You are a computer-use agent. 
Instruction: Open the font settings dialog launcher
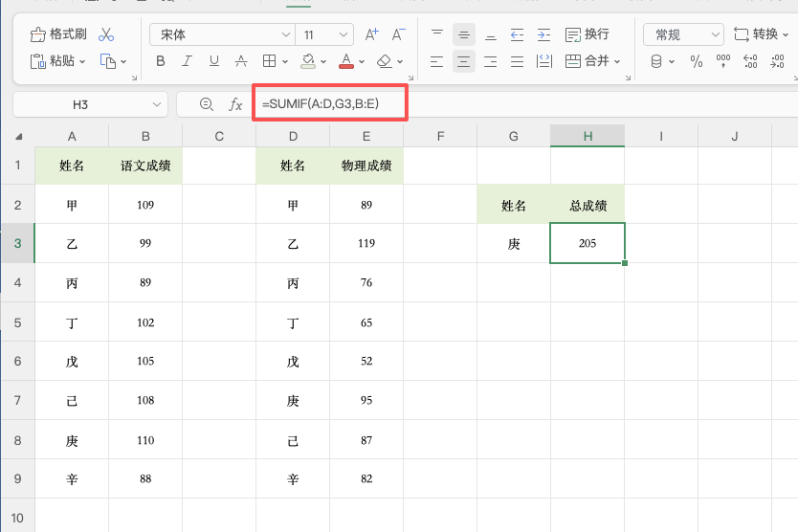tap(410, 78)
